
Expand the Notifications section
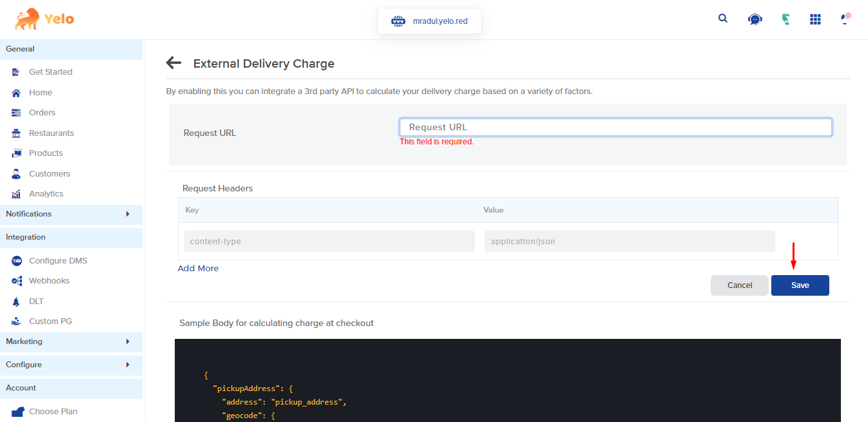(71, 214)
